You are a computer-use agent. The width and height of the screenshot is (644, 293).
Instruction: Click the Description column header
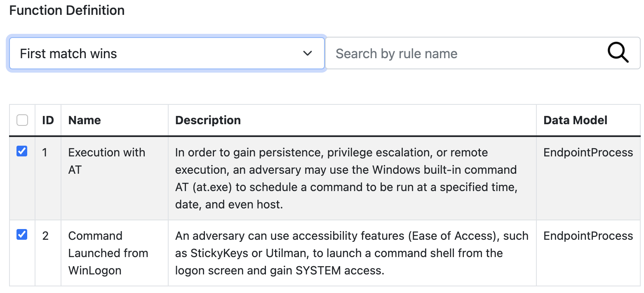coord(208,120)
